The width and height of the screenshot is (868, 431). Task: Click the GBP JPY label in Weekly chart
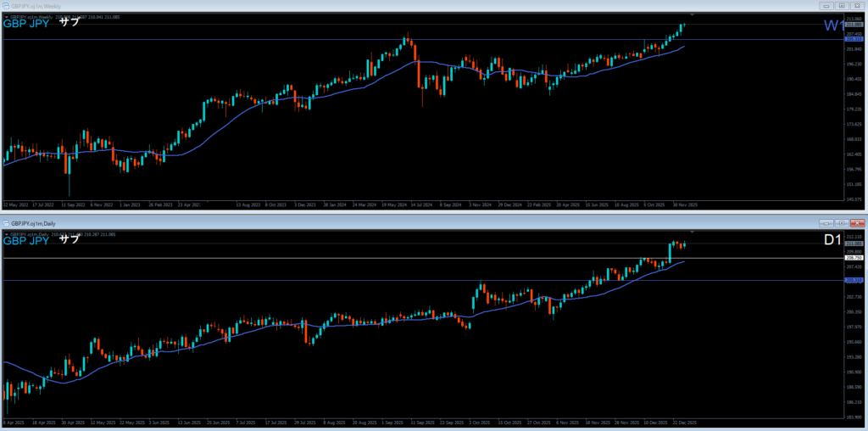click(26, 24)
